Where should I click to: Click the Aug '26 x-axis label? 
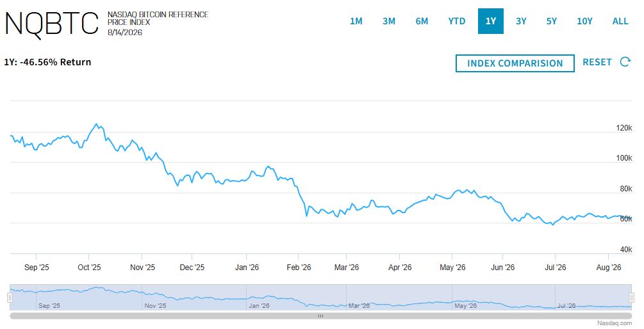pos(609,268)
